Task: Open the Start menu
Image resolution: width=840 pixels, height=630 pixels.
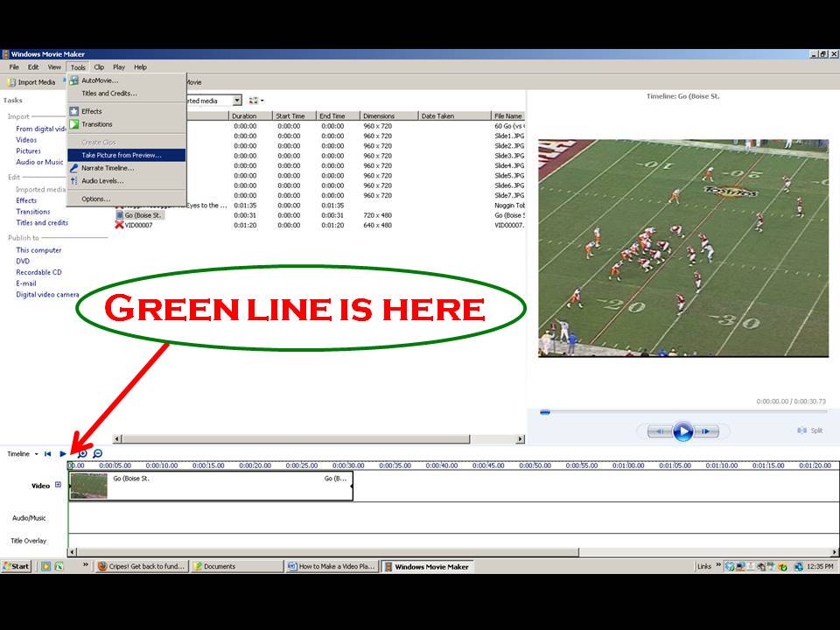Action: (x=16, y=566)
